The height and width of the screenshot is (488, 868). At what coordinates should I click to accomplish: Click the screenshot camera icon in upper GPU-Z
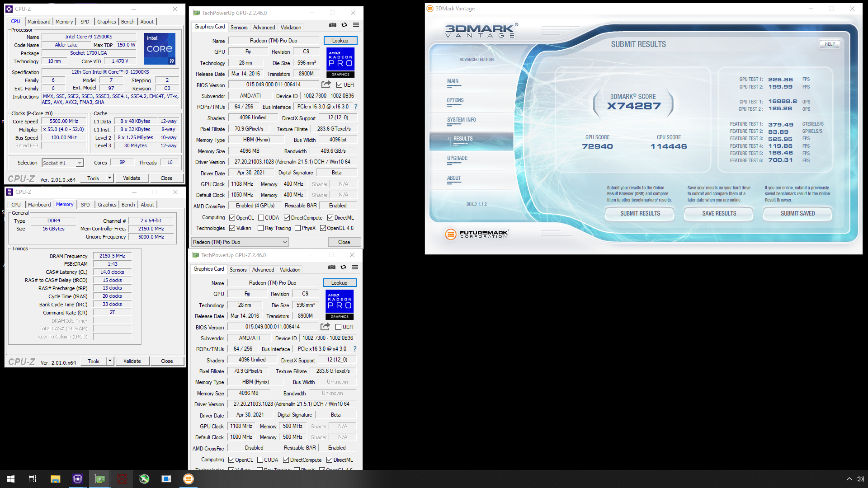pos(333,25)
